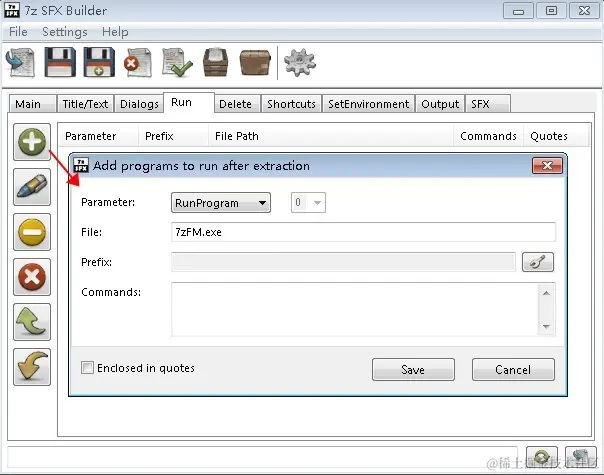Close the Add programs dialog
The width and height of the screenshot is (604, 475).
pos(547,165)
